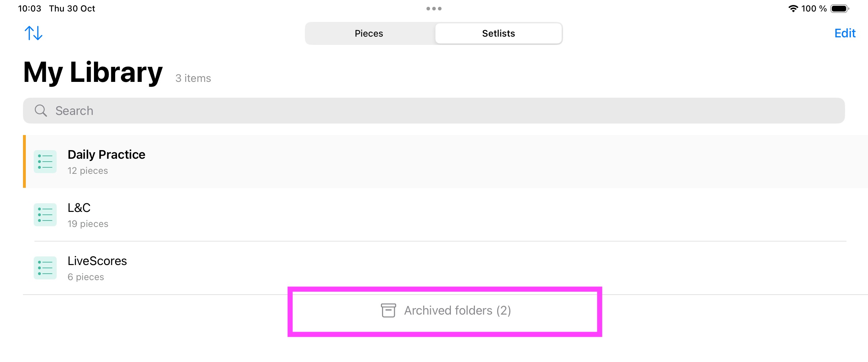
Task: Click the My Library heading
Action: (93, 73)
